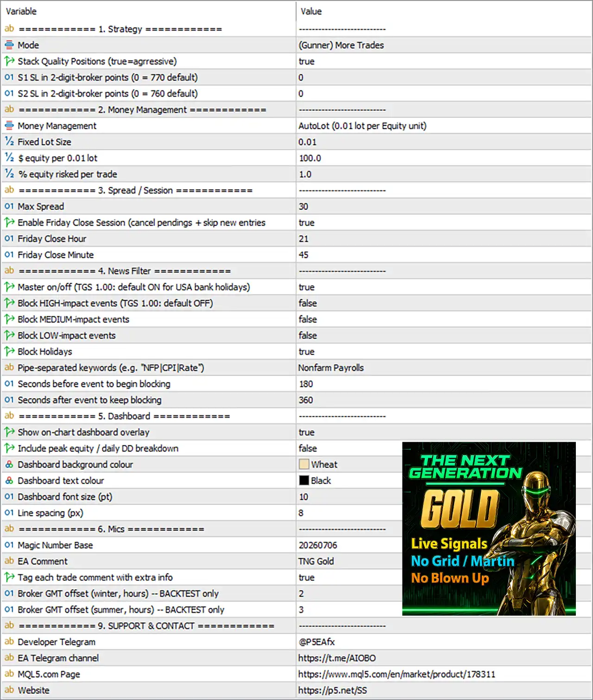The height and width of the screenshot is (700, 593).
Task: Click the integer icon beside S2 SL points
Action: [9, 94]
